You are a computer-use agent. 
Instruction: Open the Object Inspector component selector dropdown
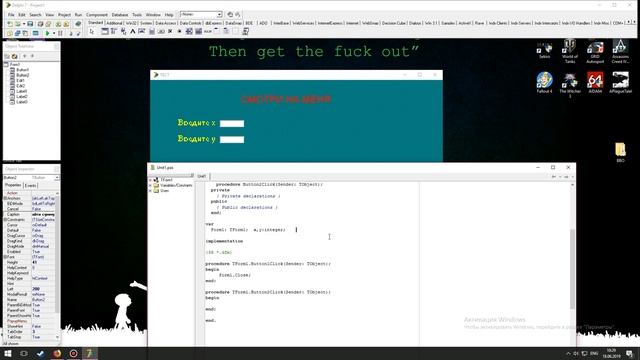(x=57, y=178)
